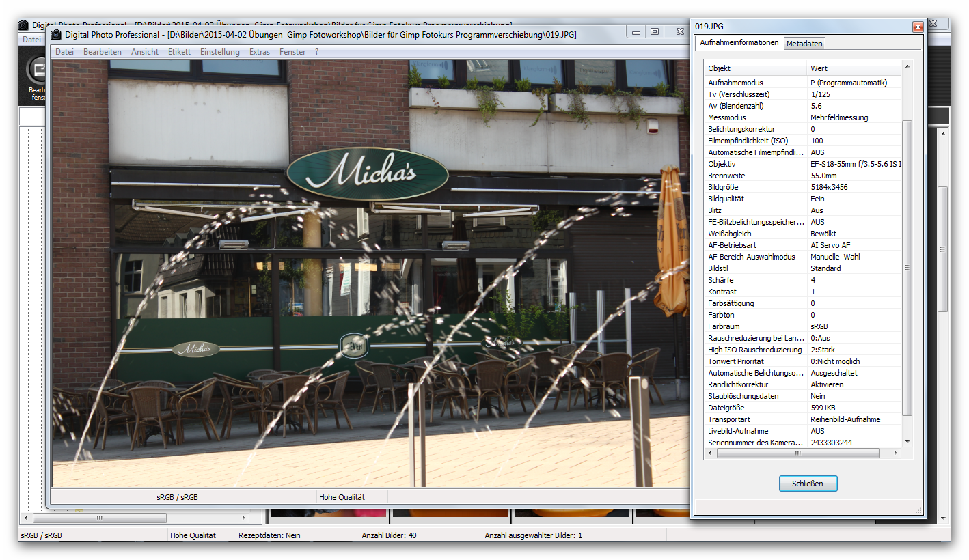The height and width of the screenshot is (560, 969).
Task: Select the Bildqualität row
Action: coord(803,199)
